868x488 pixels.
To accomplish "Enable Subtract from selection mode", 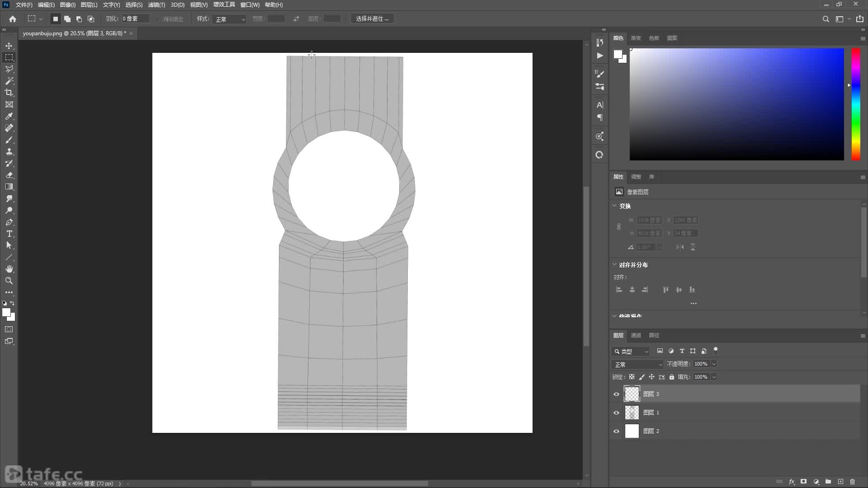I will point(79,19).
